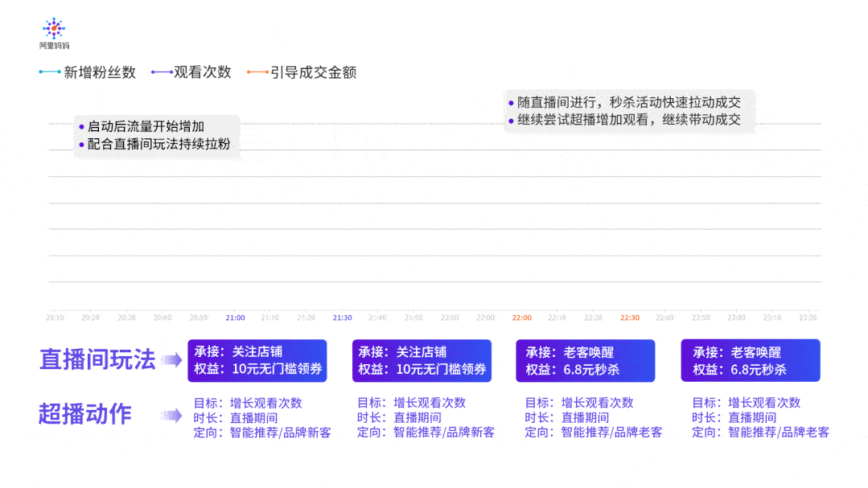
Task: Select the orange 22:30 time marker
Action: coord(629,318)
